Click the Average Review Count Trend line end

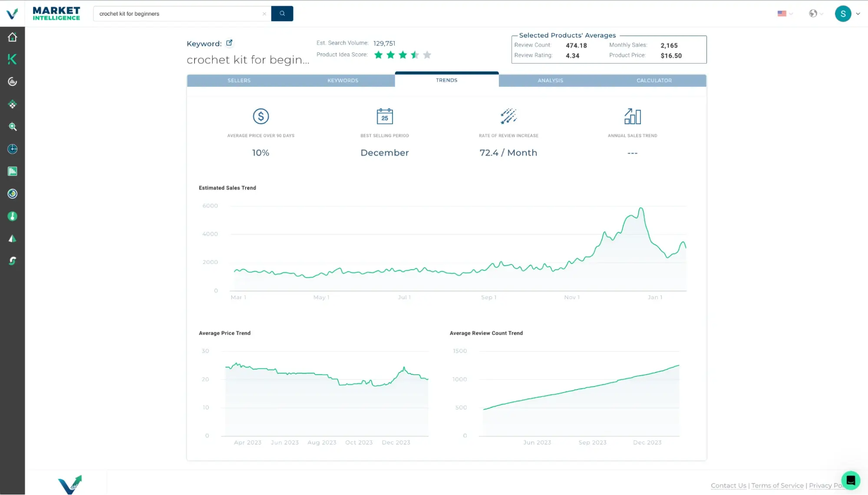coord(679,365)
